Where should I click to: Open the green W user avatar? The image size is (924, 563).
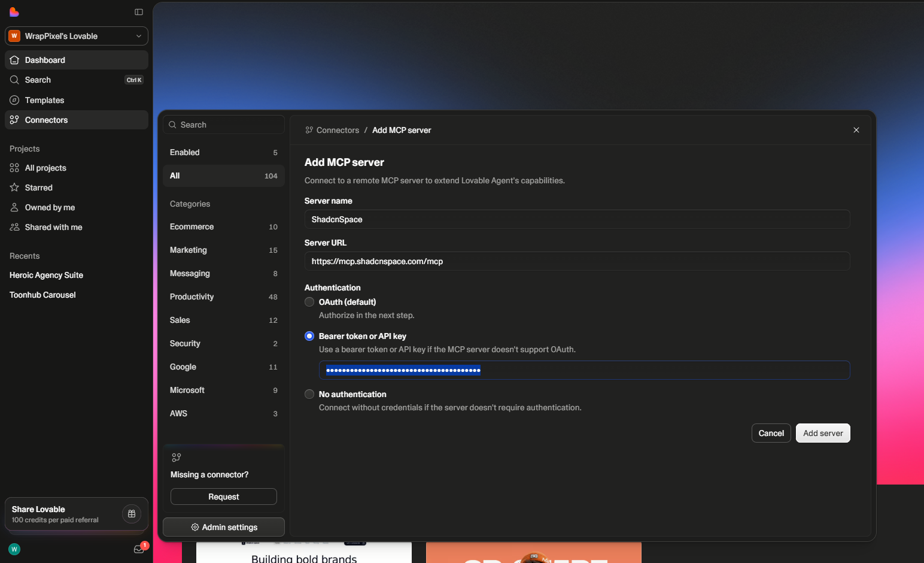point(14,549)
